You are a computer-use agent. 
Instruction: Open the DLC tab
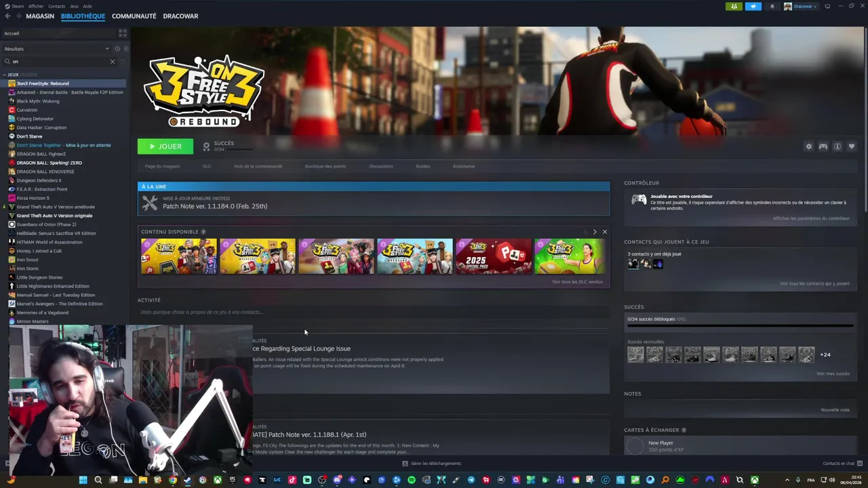click(x=207, y=166)
